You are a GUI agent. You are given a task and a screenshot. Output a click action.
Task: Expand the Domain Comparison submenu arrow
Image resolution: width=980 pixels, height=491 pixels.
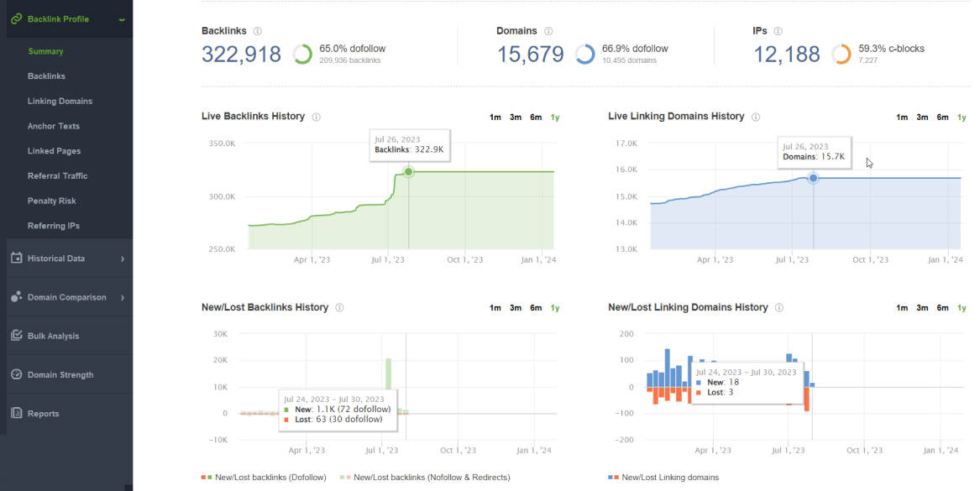[x=122, y=298]
